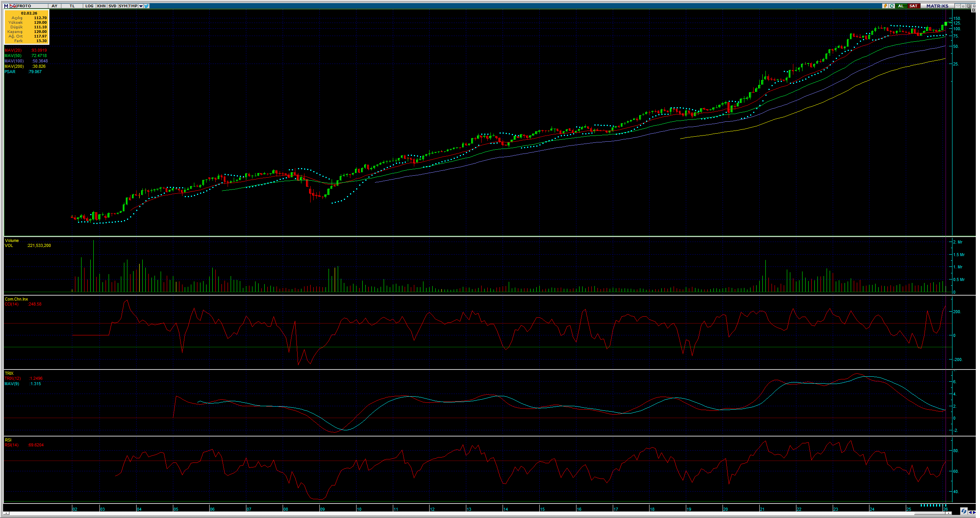
Task: Click the Matriks M logo icon
Action: click(x=6, y=6)
